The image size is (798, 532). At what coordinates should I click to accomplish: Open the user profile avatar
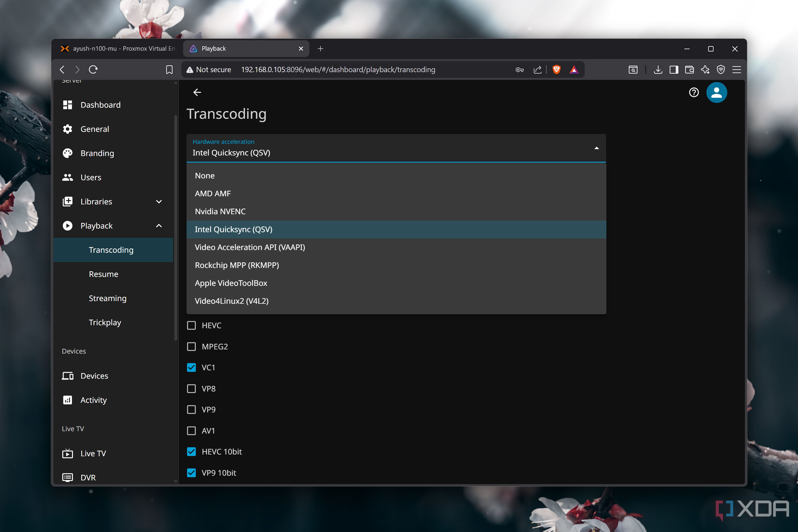pos(717,92)
